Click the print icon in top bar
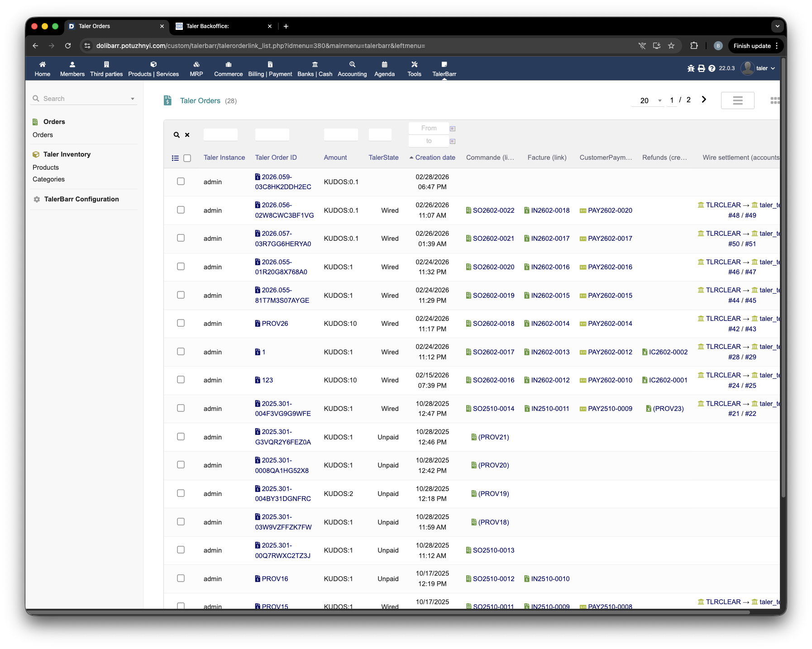 (x=701, y=68)
